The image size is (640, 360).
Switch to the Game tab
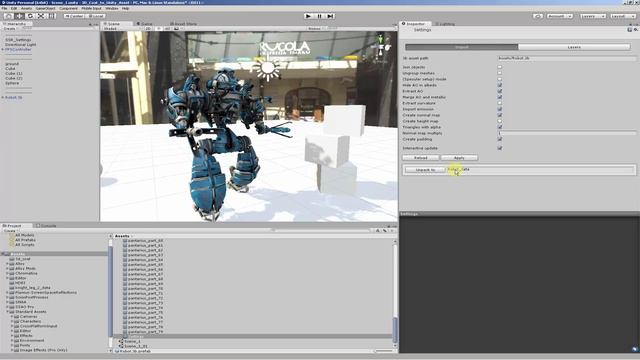point(144,24)
